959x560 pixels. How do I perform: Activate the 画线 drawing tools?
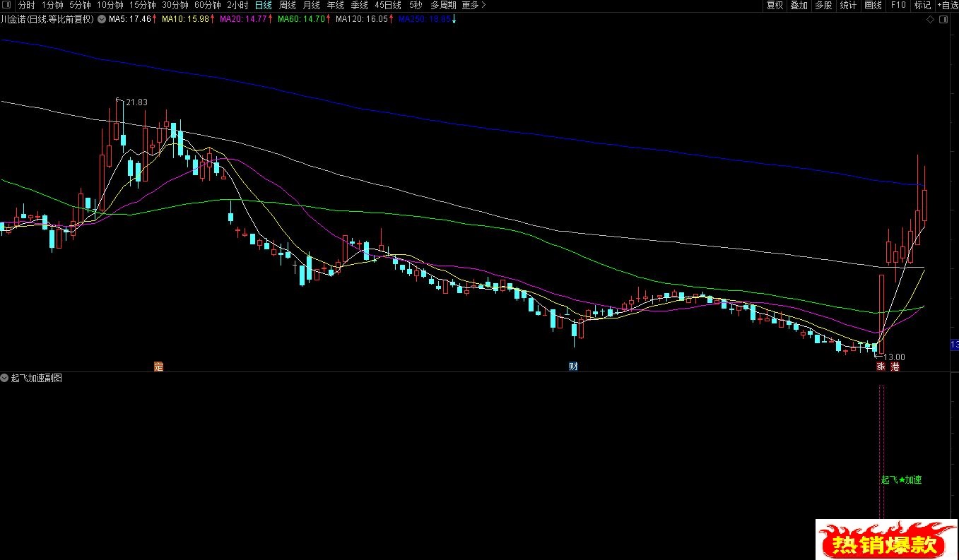(873, 5)
